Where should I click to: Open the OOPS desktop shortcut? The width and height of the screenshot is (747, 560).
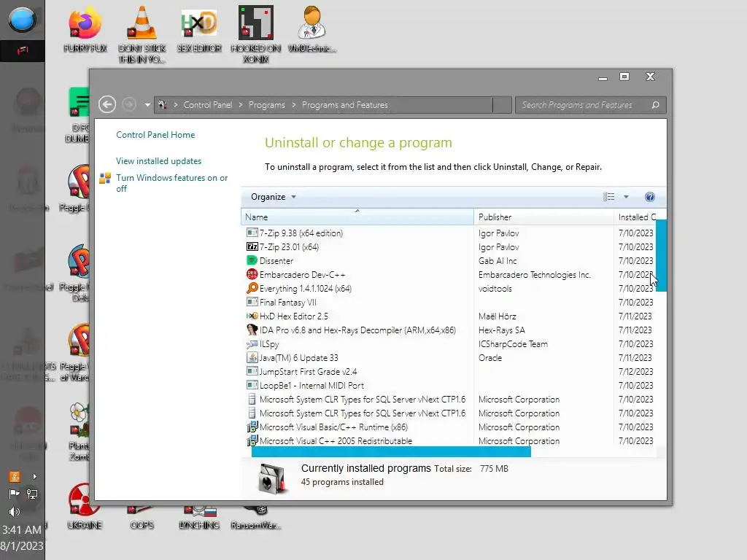pyautogui.click(x=142, y=518)
